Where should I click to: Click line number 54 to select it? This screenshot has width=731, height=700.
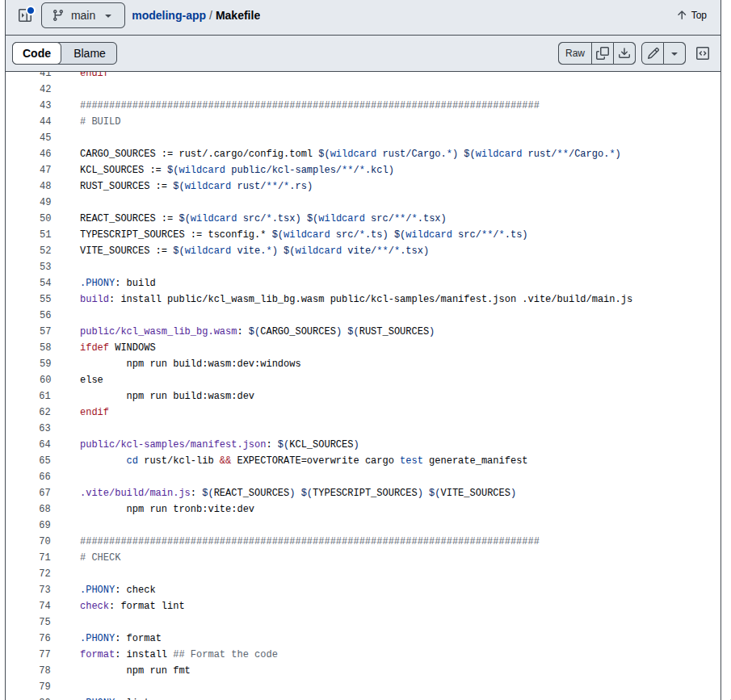[x=44, y=282]
